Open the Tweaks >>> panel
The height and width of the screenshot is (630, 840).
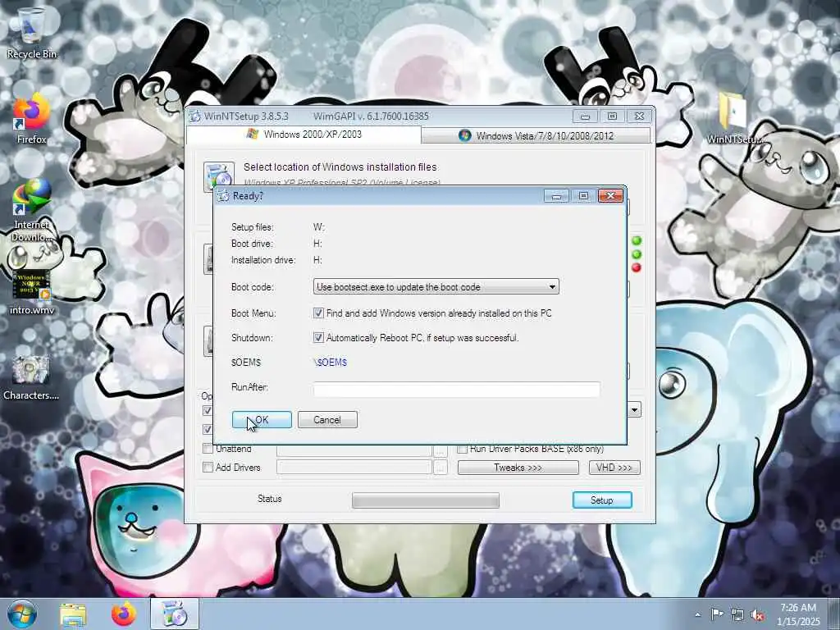click(518, 468)
